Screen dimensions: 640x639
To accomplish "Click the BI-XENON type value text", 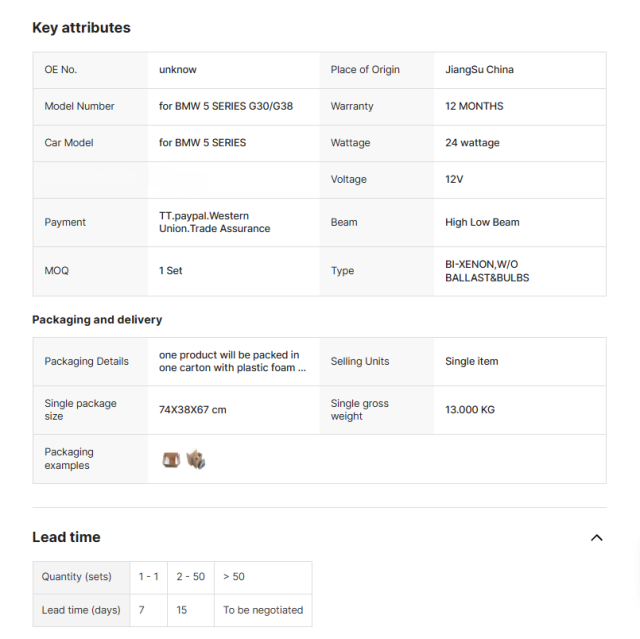I will [x=487, y=271].
